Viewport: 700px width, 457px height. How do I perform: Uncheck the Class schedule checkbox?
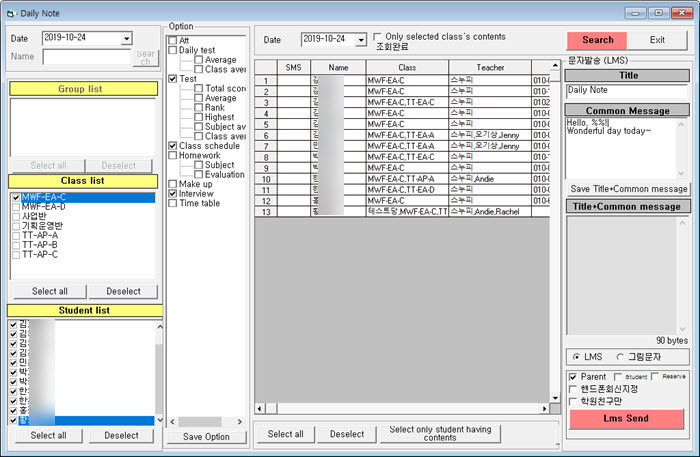(173, 145)
